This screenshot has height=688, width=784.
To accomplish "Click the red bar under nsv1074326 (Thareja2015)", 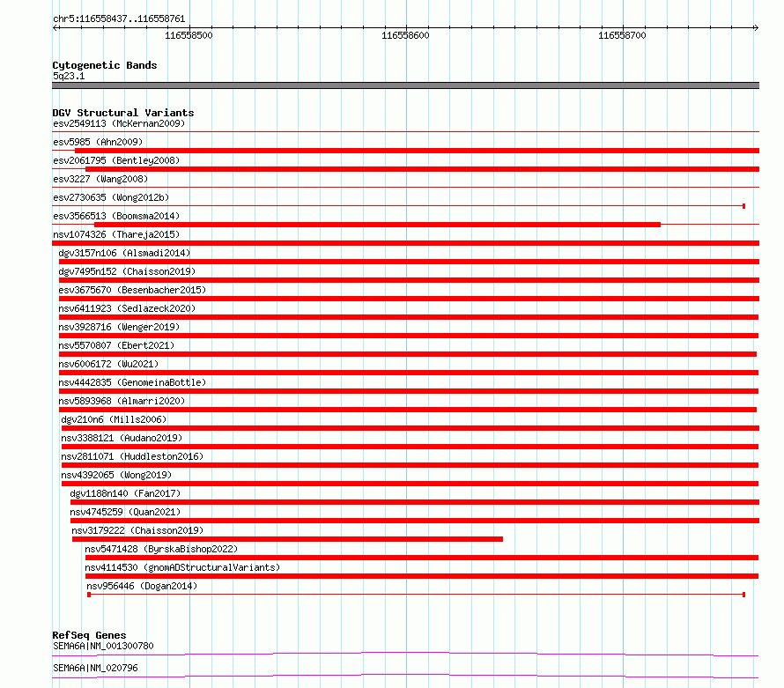I will 405,243.
